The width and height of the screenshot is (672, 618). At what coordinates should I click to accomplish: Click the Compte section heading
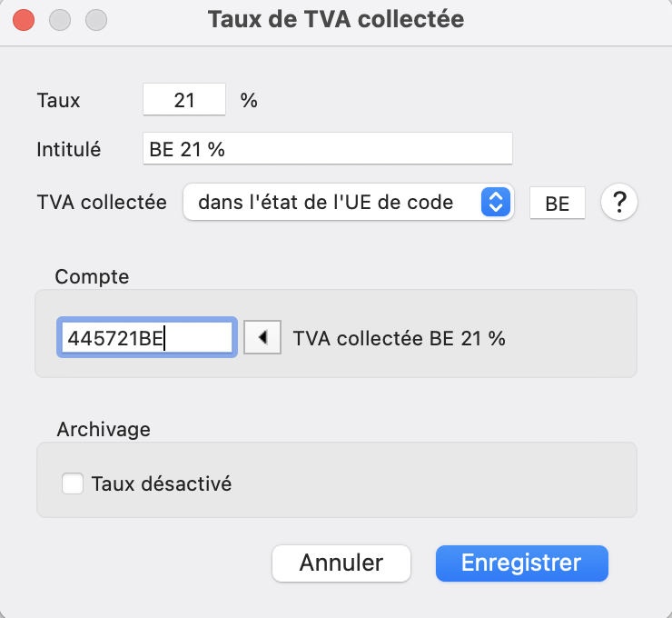click(92, 276)
